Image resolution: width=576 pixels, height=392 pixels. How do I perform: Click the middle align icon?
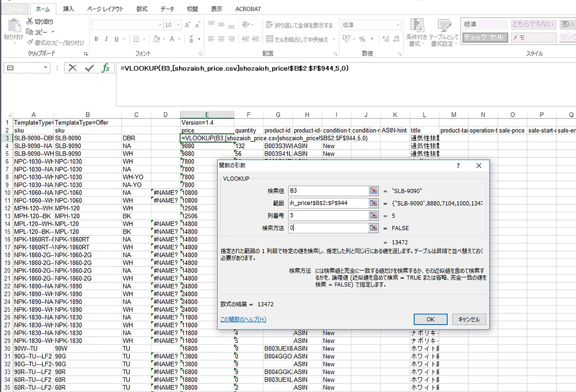click(x=221, y=24)
